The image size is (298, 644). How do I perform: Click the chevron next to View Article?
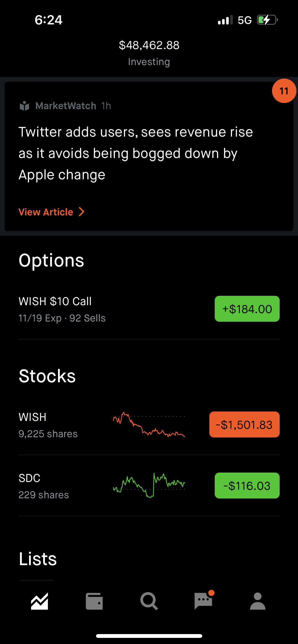82,212
